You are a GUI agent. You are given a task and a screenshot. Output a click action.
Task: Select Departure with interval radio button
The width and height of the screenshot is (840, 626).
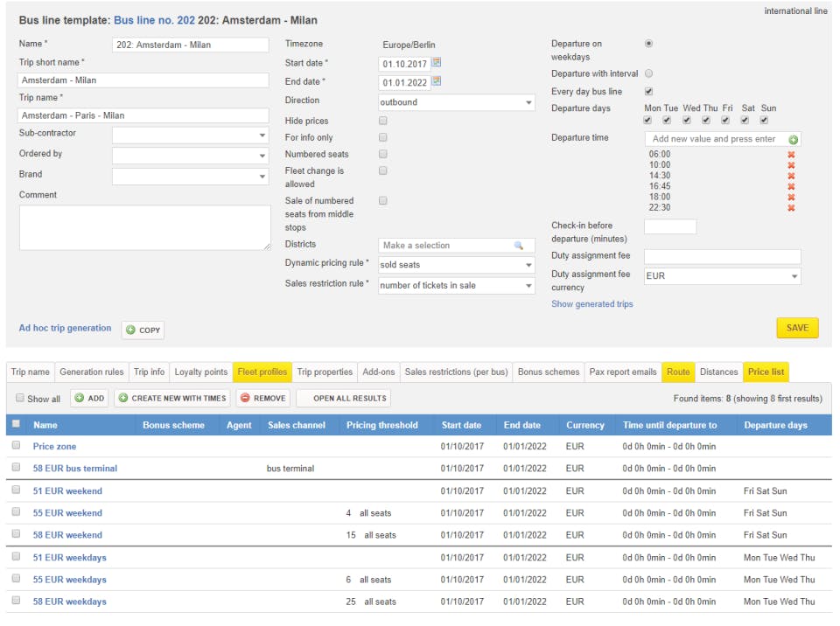(x=648, y=73)
